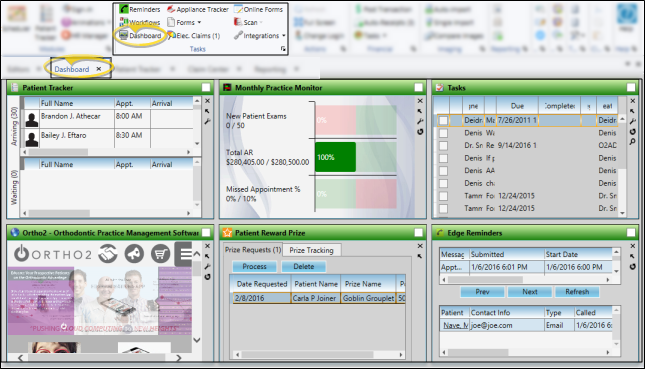Open Reminders from the Tasks ribbon group
The width and height of the screenshot is (645, 369).
(x=140, y=9)
